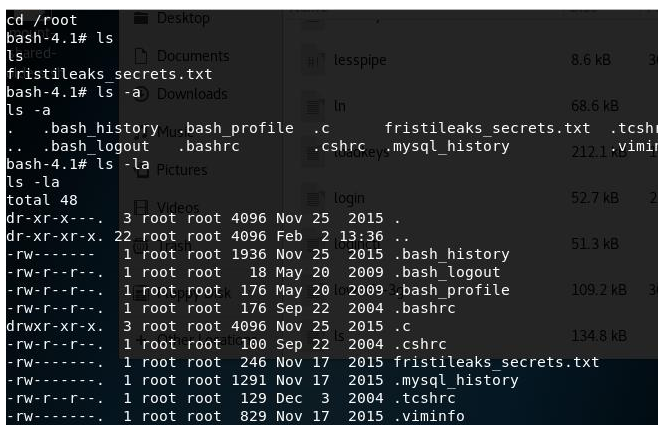
Task: Click the lesspipe file name
Action: (x=360, y=61)
